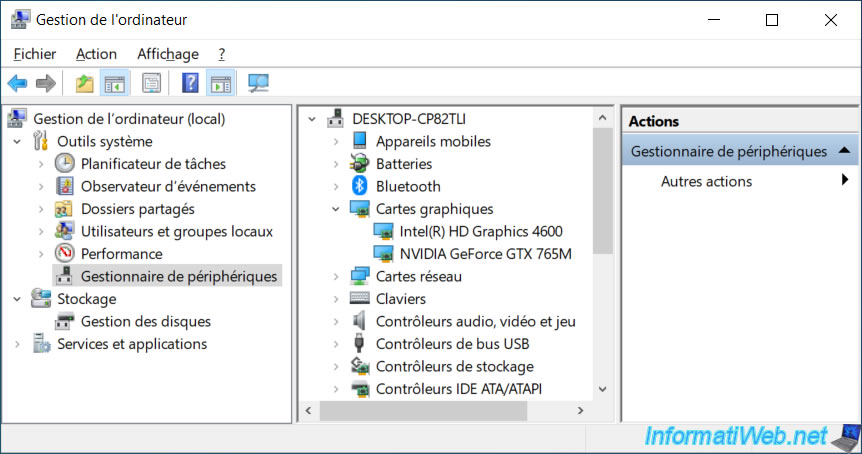The image size is (862, 454).
Task: Click the Contrôleurs de bus USB icon
Action: [x=359, y=344]
